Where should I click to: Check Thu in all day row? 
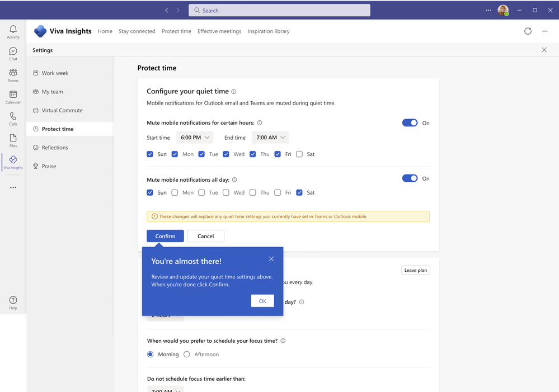coord(252,193)
